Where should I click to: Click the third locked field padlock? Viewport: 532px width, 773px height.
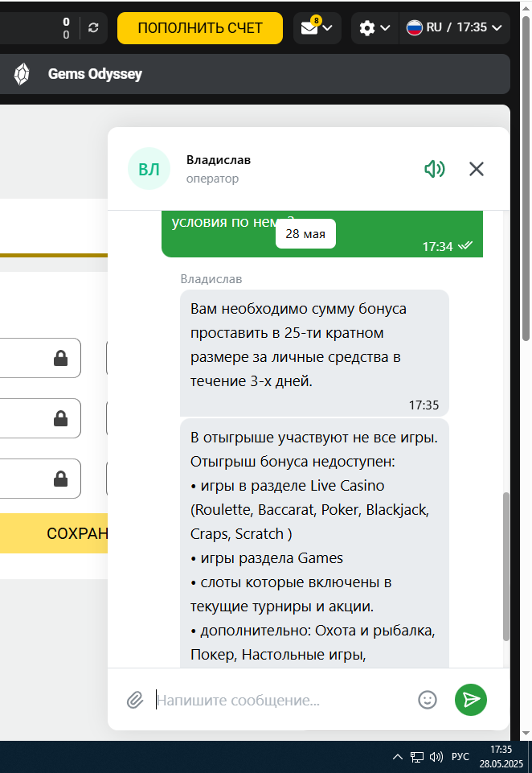point(60,479)
